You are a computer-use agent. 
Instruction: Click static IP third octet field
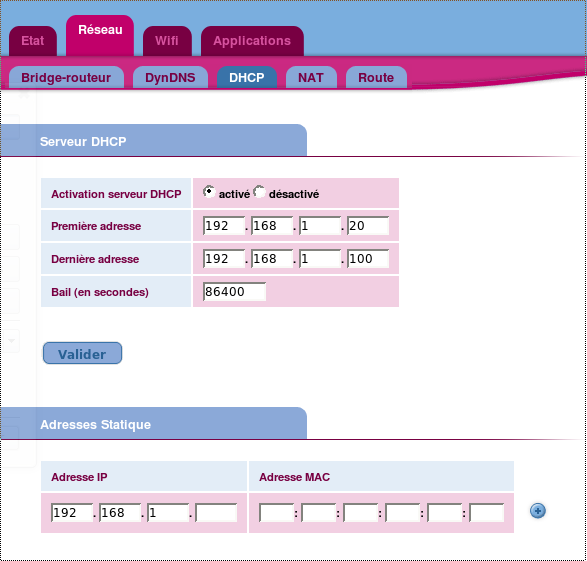[168, 512]
